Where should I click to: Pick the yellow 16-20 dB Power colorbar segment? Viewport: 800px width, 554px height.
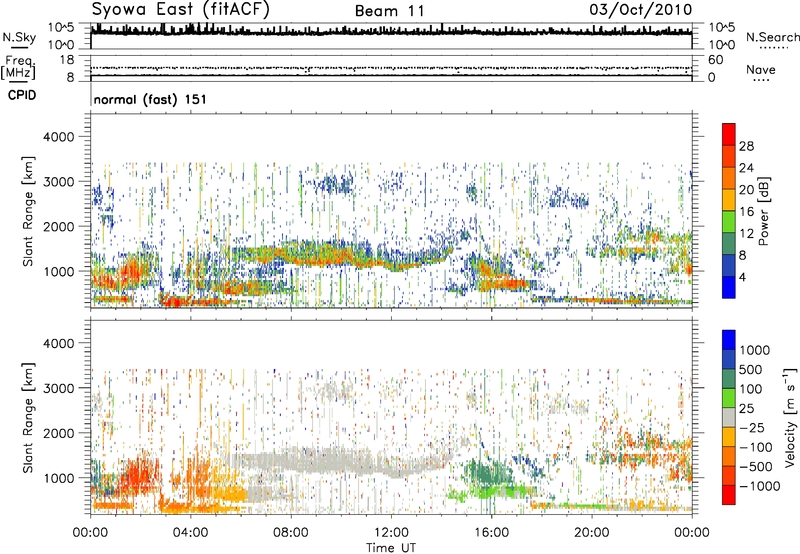[729, 200]
